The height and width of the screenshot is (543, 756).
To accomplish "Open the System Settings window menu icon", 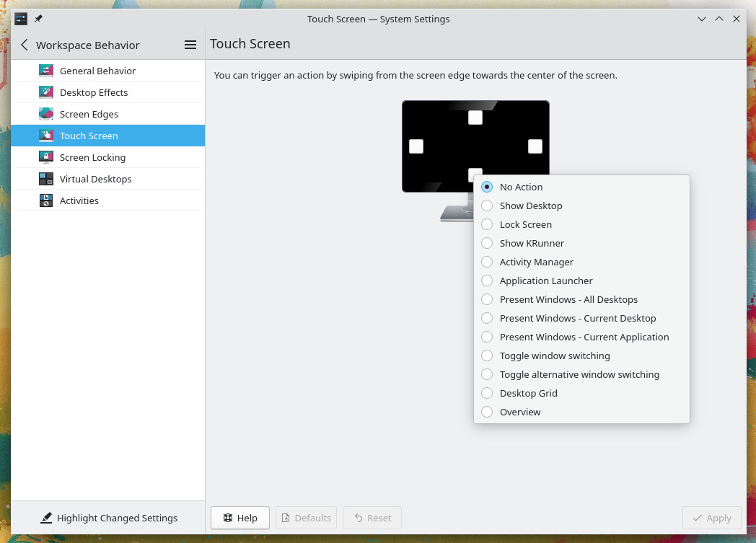I will pyautogui.click(x=21, y=19).
